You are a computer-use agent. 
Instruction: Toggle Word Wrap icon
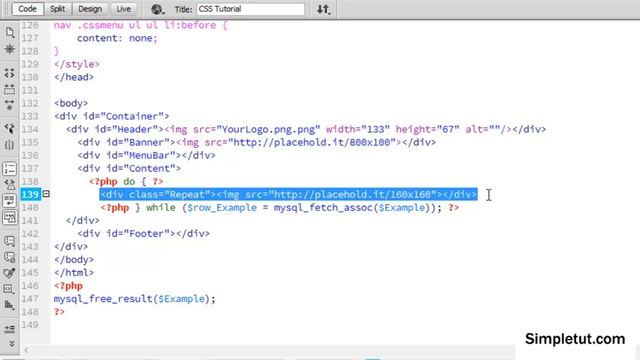(10, 200)
